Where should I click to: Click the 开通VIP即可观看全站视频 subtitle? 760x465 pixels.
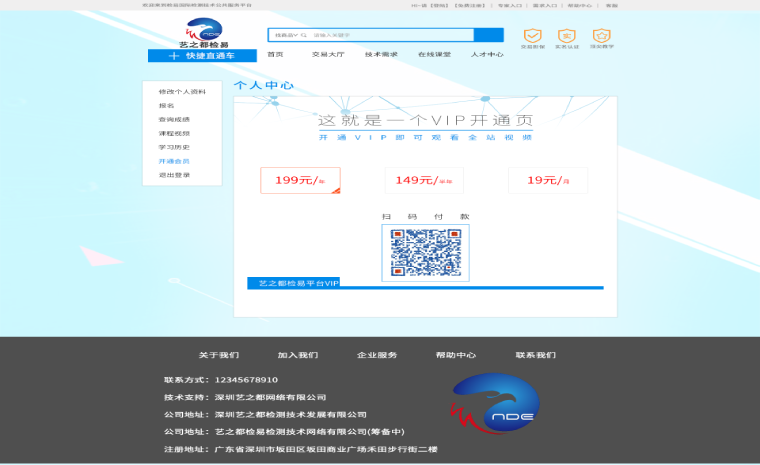pyautogui.click(x=426, y=137)
